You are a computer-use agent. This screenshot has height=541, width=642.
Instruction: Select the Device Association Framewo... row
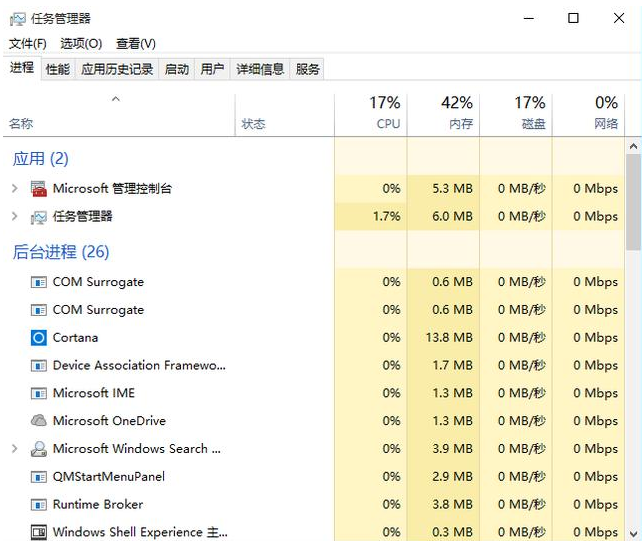coord(139,365)
